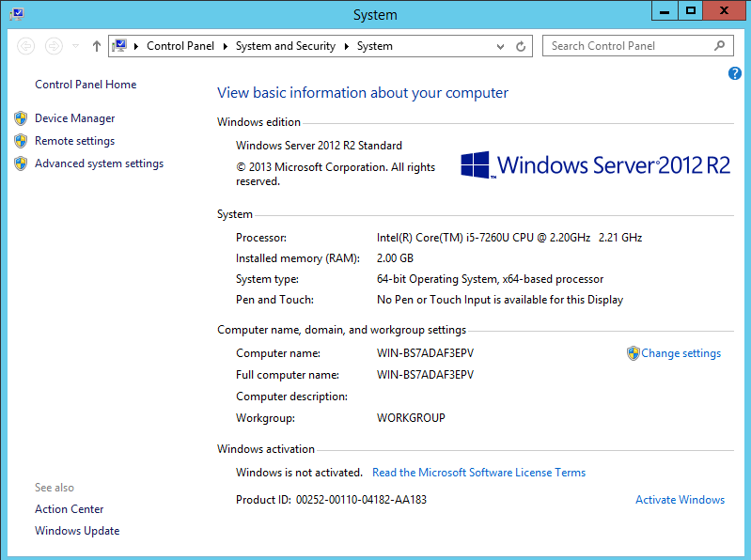
Task: Go up one level with Up arrow
Action: pyautogui.click(x=97, y=46)
